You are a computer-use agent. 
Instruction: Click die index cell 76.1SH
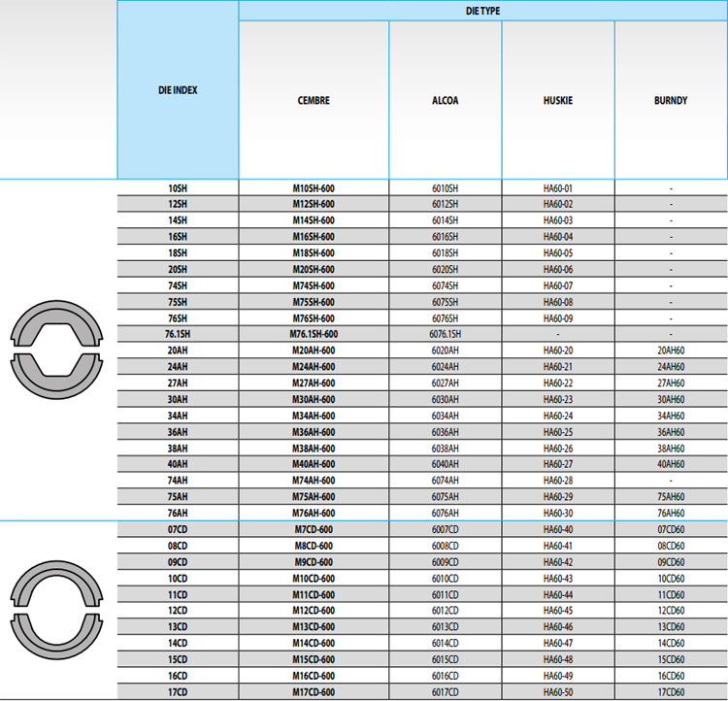(x=178, y=334)
